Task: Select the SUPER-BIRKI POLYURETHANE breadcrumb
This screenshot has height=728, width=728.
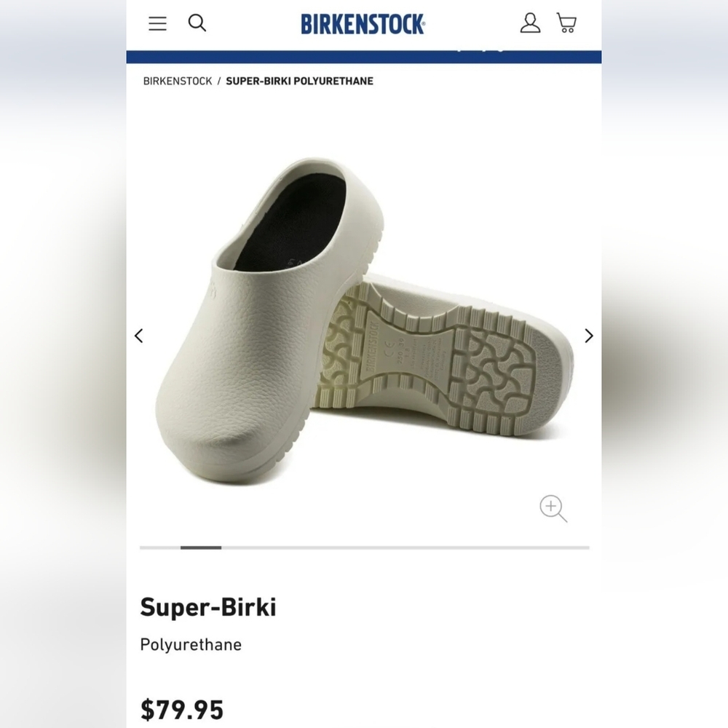Action: point(300,80)
